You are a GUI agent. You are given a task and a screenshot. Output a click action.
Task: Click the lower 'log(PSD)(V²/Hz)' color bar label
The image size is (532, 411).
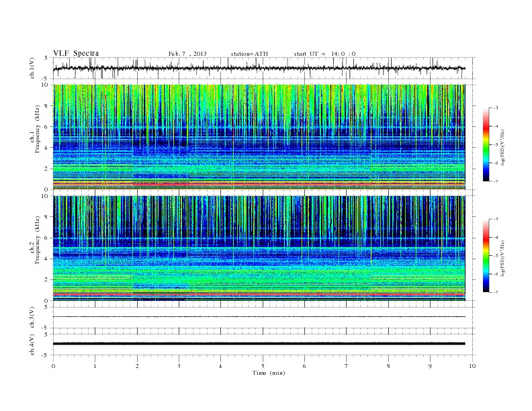coord(502,258)
